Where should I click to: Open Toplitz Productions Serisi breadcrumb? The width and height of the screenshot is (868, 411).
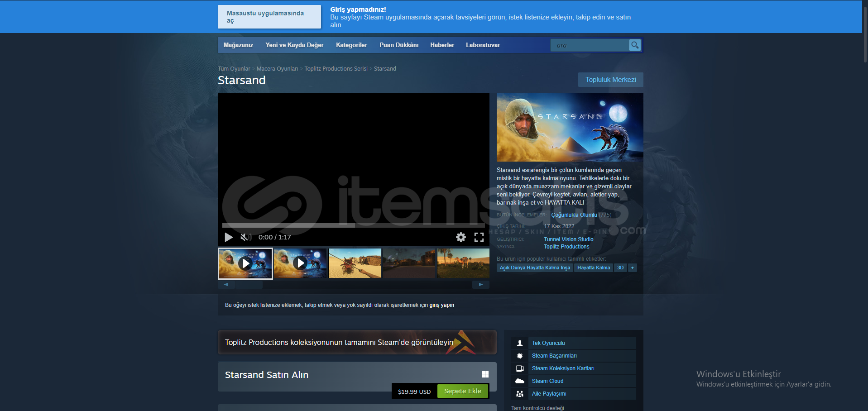click(336, 69)
